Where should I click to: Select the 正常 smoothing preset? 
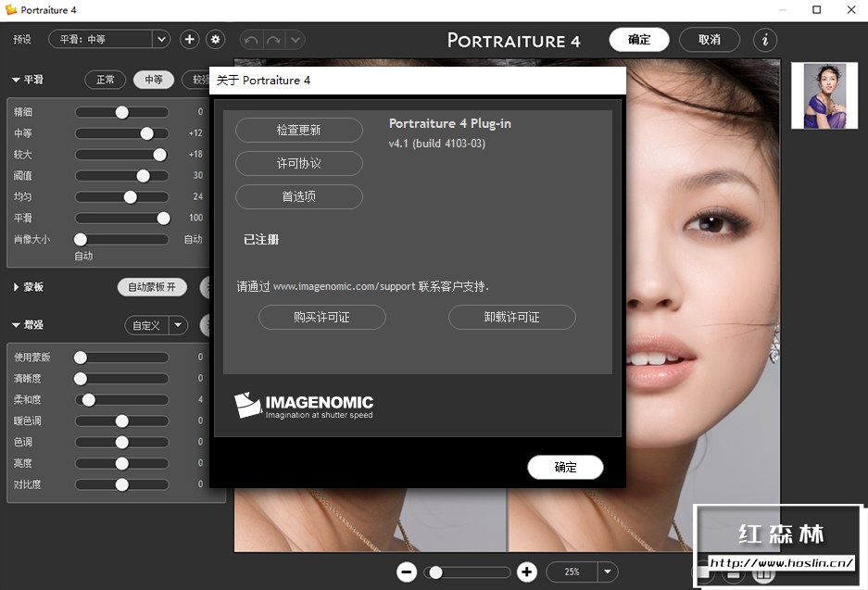[x=106, y=80]
